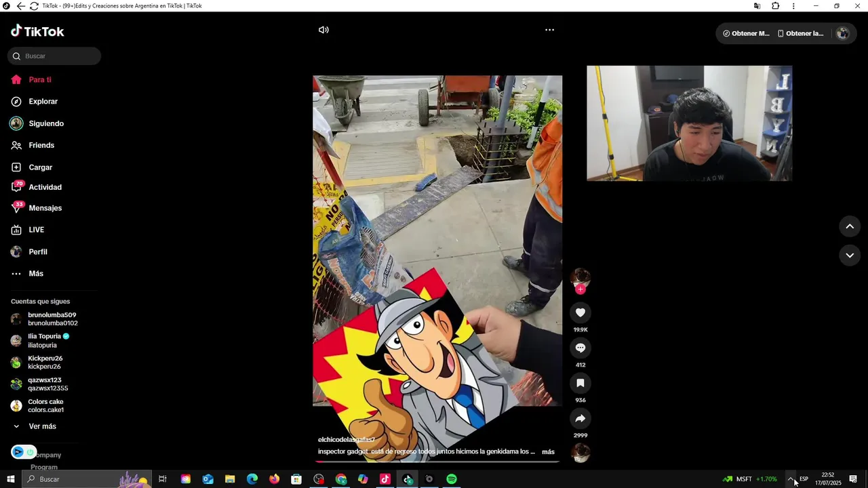
Task: Share the video using the arrow icon
Action: (x=580, y=418)
